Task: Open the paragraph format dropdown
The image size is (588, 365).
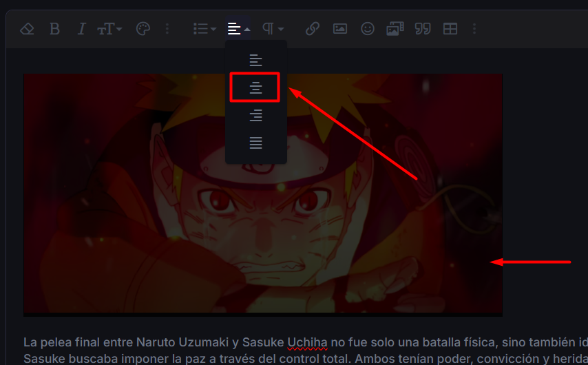Action: pyautogui.click(x=273, y=29)
